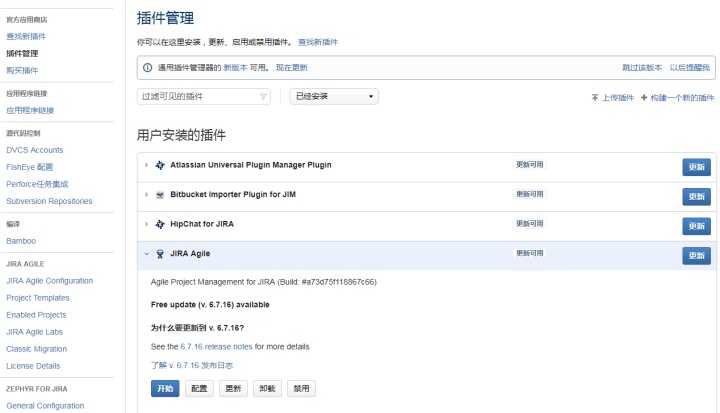This screenshot has height=413, width=720.
Task: Open Subversion Repositories in sidebar
Action: (x=50, y=201)
